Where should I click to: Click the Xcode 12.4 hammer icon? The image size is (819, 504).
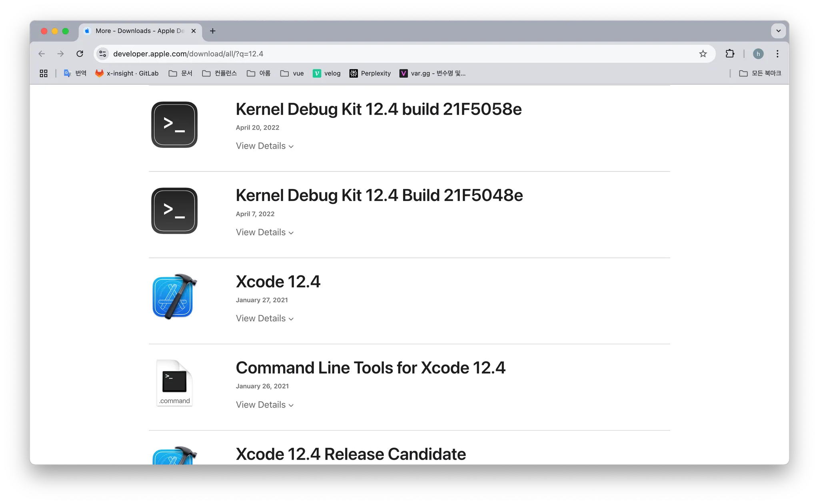tap(174, 297)
